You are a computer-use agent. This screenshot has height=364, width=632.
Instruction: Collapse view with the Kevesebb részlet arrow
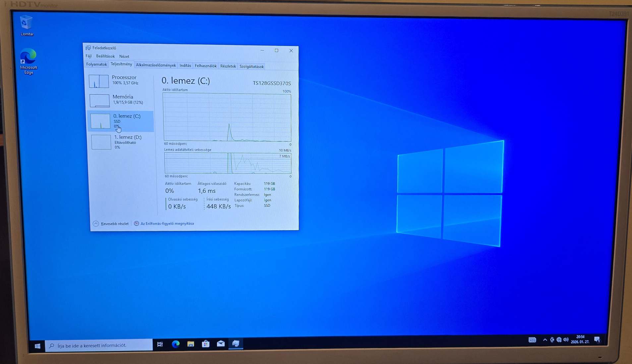pyautogui.click(x=96, y=224)
